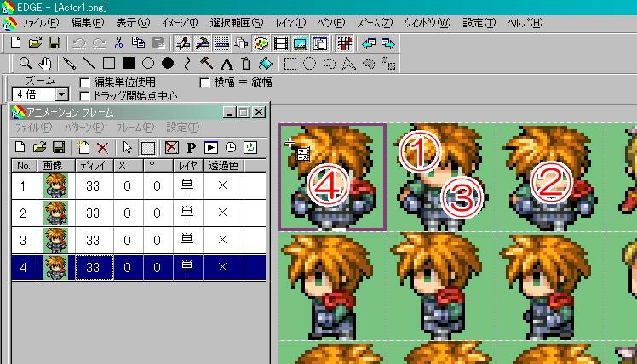Toggle the animation film strip window

coord(281,43)
